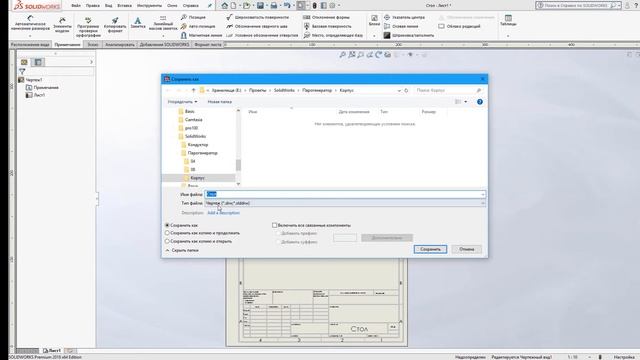
Task: Switch to the 'Эскиз' tab
Action: pyautogui.click(x=93, y=44)
